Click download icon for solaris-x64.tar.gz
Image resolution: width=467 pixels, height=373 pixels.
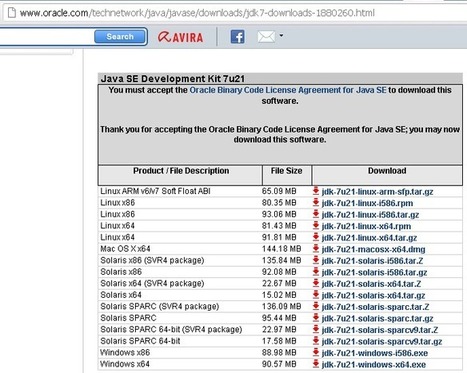pyautogui.click(x=316, y=295)
